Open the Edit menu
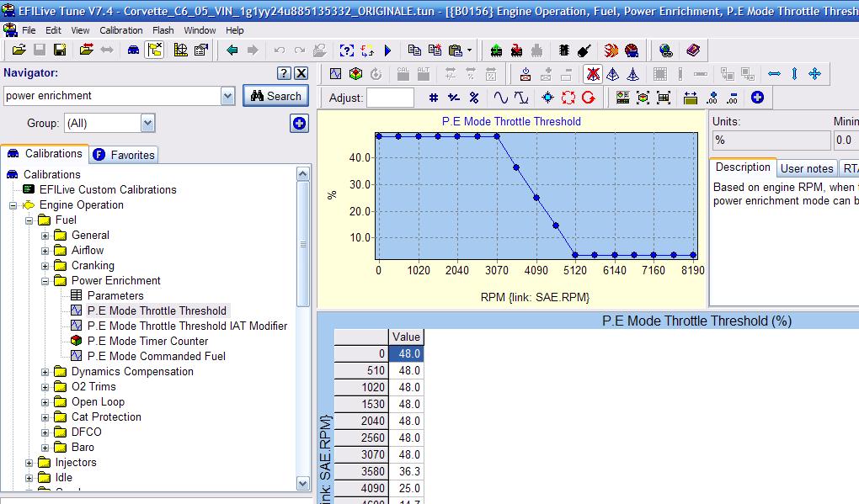Image resolution: width=859 pixels, height=504 pixels. click(x=53, y=30)
